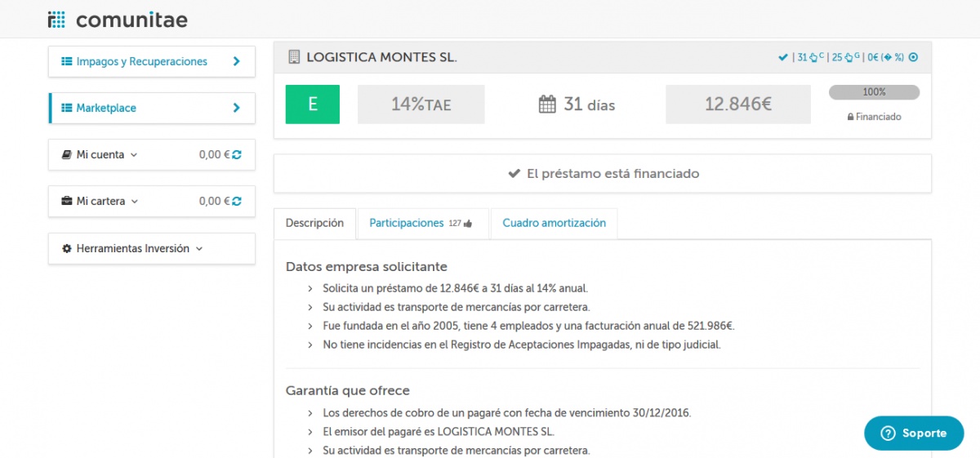
Task: Click the blue checkmark icon in loan header
Action: (x=782, y=57)
